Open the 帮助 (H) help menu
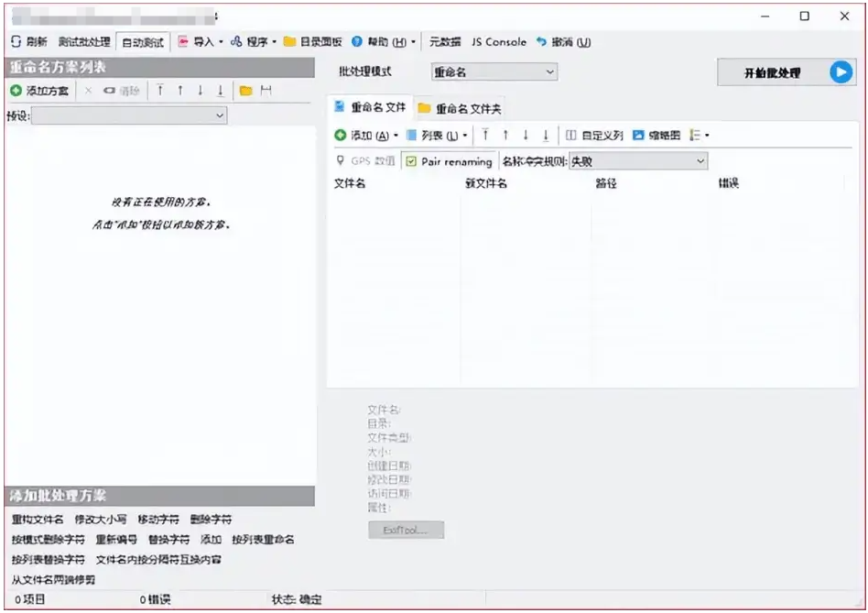 click(384, 41)
